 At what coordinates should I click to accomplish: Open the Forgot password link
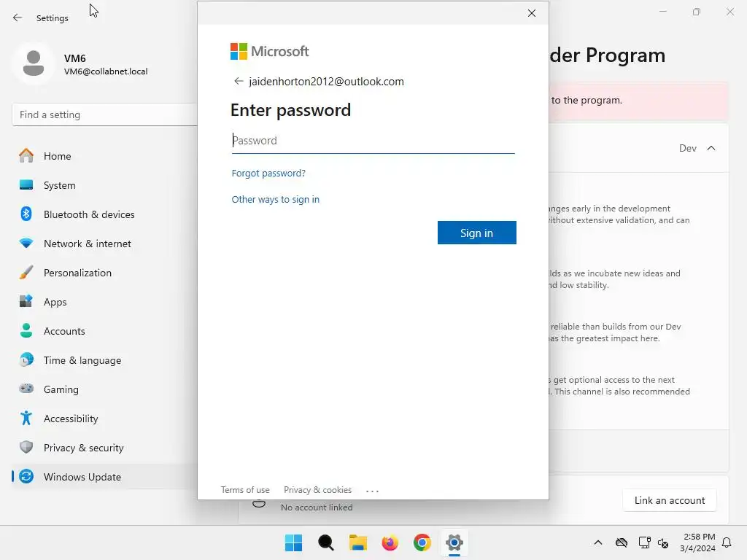point(268,174)
